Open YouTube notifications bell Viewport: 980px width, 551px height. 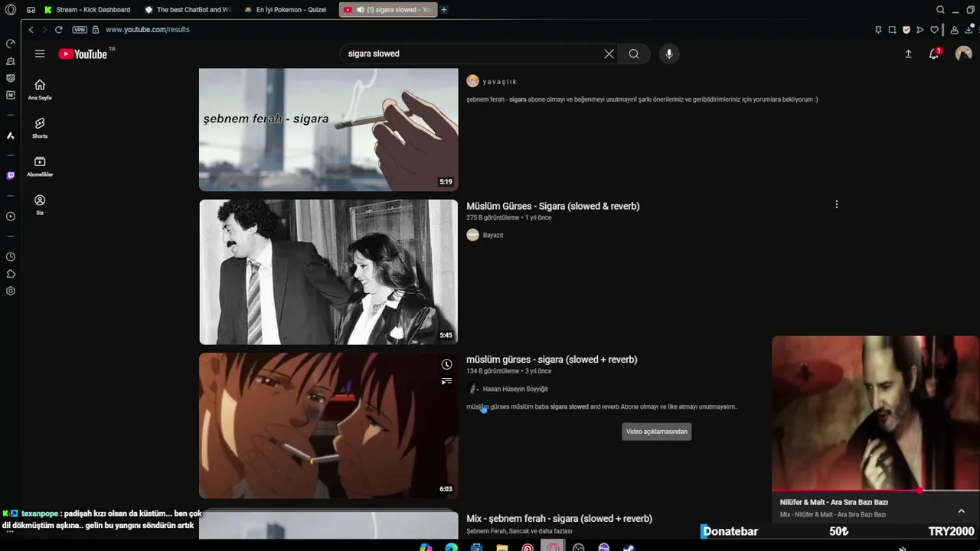[934, 54]
